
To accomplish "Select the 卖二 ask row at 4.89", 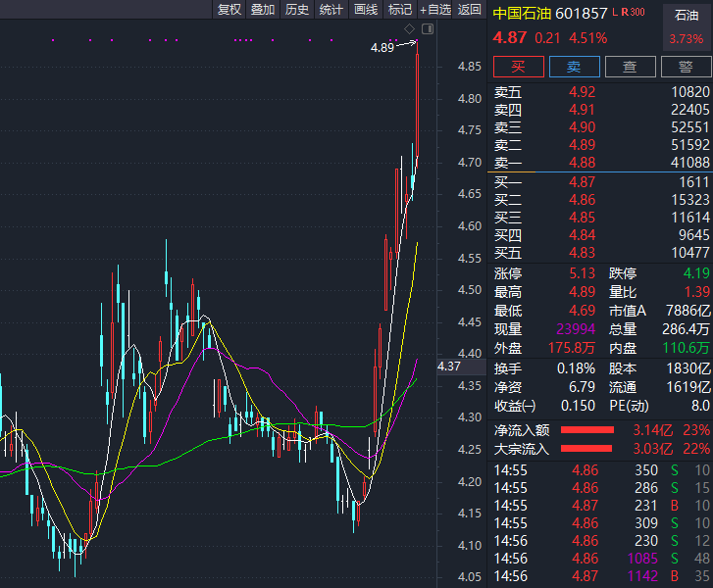I will [x=601, y=145].
